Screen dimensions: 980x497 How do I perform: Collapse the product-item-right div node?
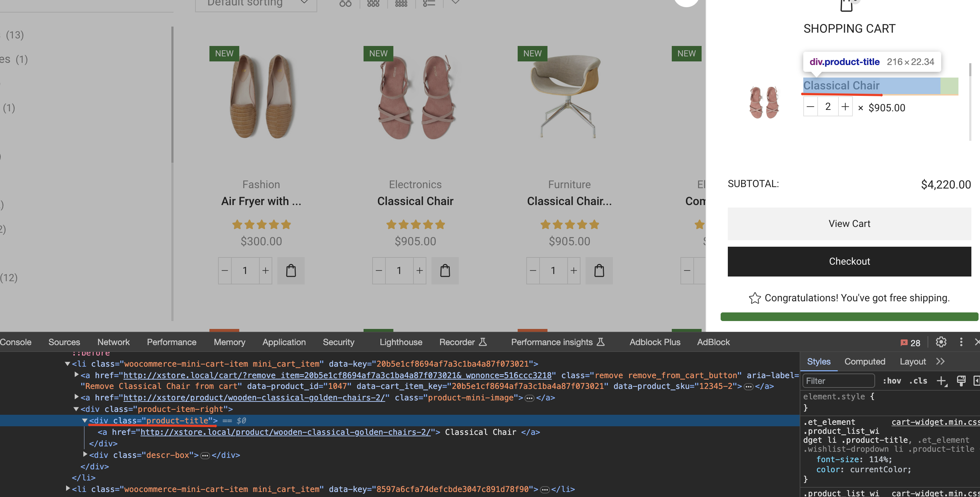click(x=76, y=409)
